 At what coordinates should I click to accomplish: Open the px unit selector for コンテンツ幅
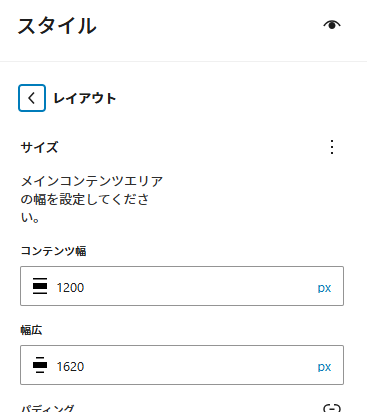point(324,288)
